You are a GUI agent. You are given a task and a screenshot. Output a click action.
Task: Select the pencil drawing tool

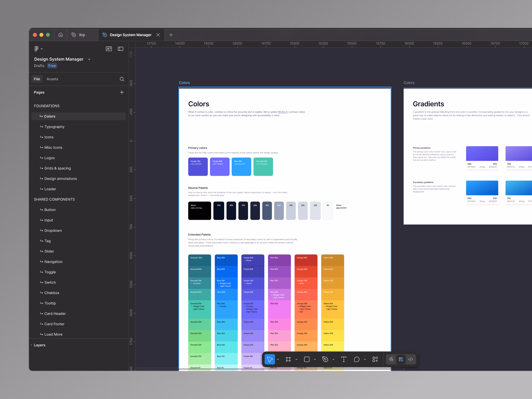click(x=391, y=359)
